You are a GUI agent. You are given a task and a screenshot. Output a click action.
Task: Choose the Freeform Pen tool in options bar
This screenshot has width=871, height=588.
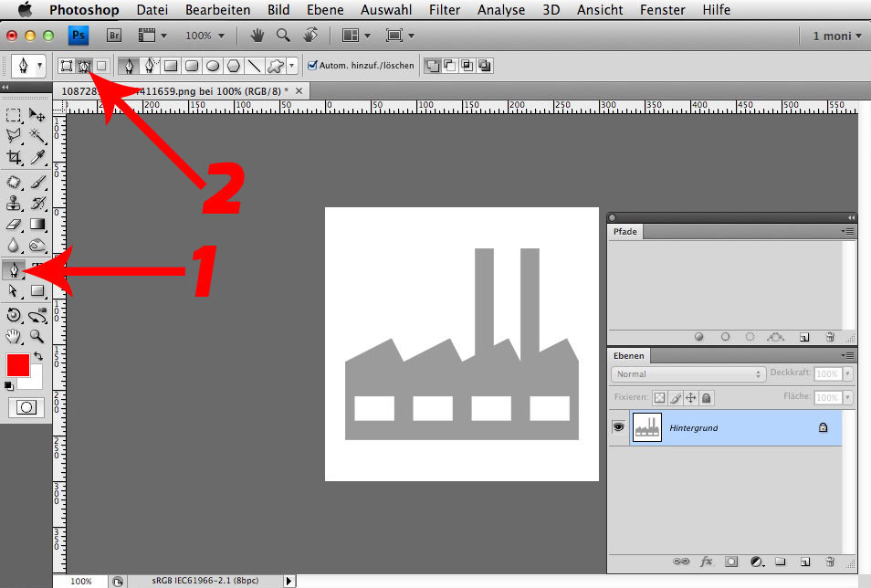coord(150,66)
